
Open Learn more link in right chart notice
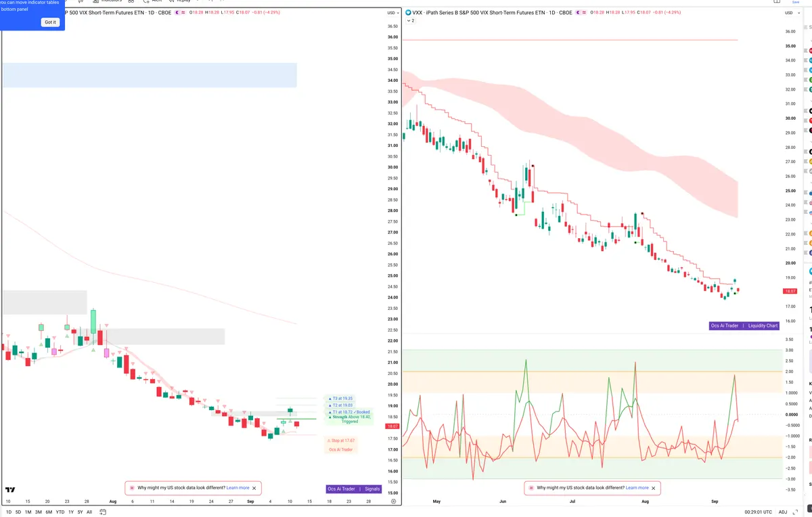(637, 488)
